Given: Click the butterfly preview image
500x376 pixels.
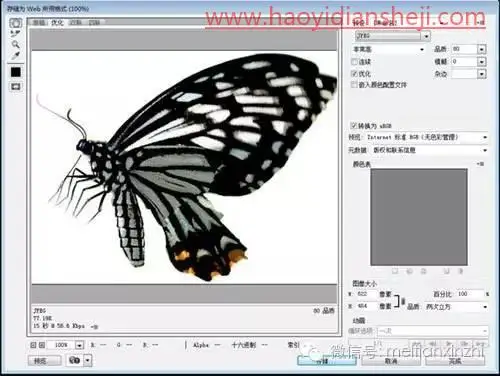Looking at the screenshot, I should pyautogui.click(x=184, y=167).
